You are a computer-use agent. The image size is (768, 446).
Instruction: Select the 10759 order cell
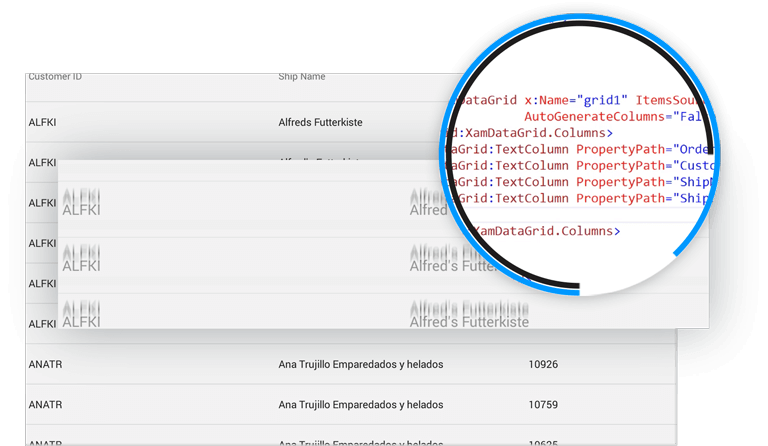[x=543, y=405]
